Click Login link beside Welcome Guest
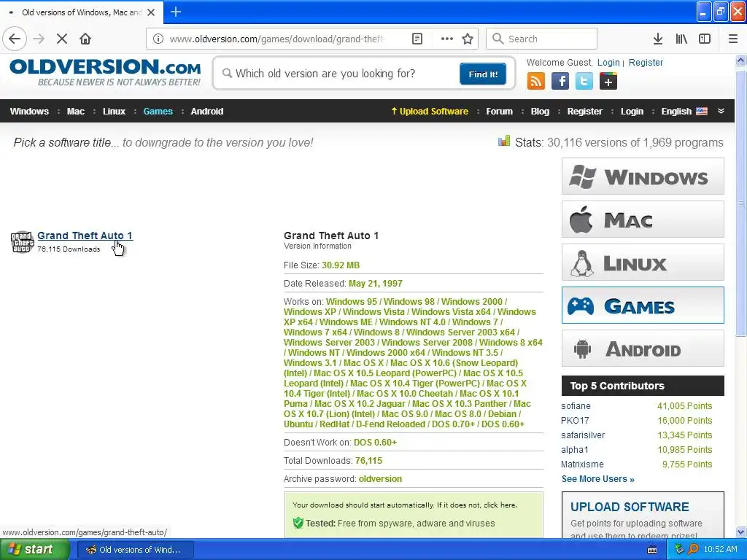Screen dimensions: 747x560 [x=608, y=63]
